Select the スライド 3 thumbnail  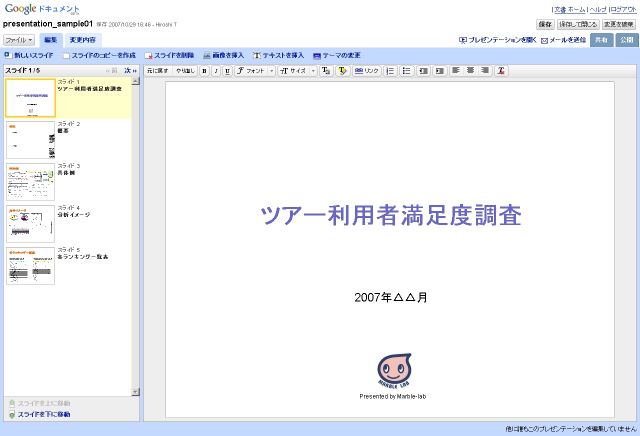[x=30, y=182]
